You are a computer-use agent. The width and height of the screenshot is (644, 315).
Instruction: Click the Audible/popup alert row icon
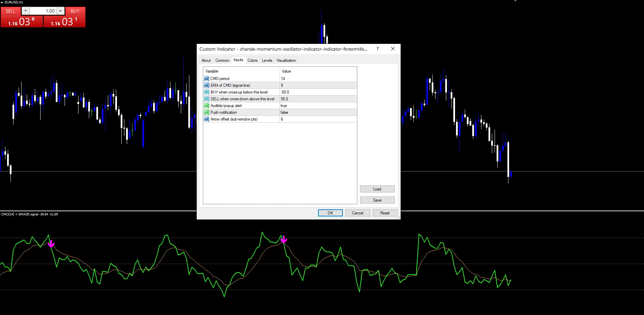pyautogui.click(x=206, y=106)
